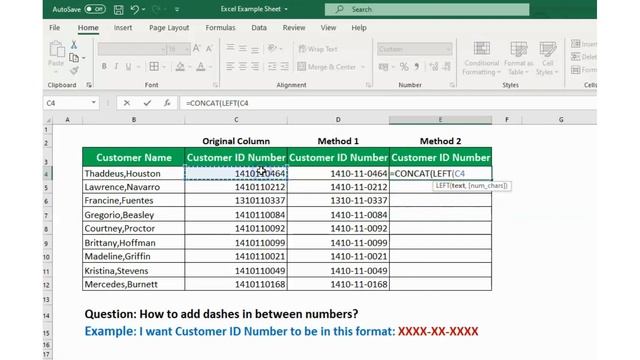Click the Accounting Number Format icon
Image resolution: width=640 pixels, height=360 pixels.
tap(383, 67)
